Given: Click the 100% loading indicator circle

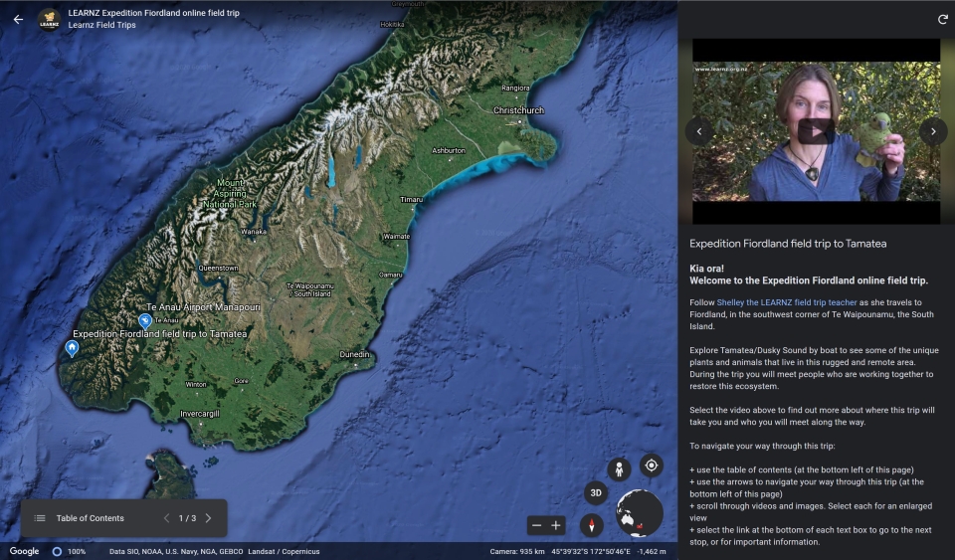Looking at the screenshot, I should point(57,551).
